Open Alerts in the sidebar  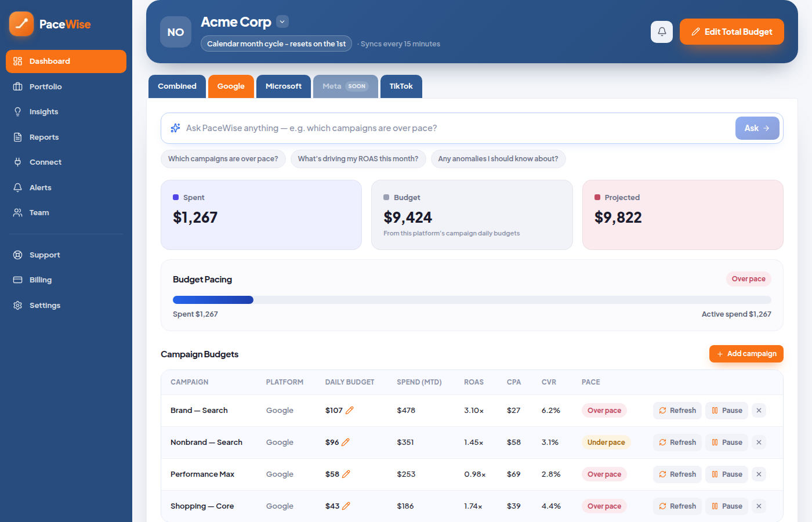click(66, 188)
